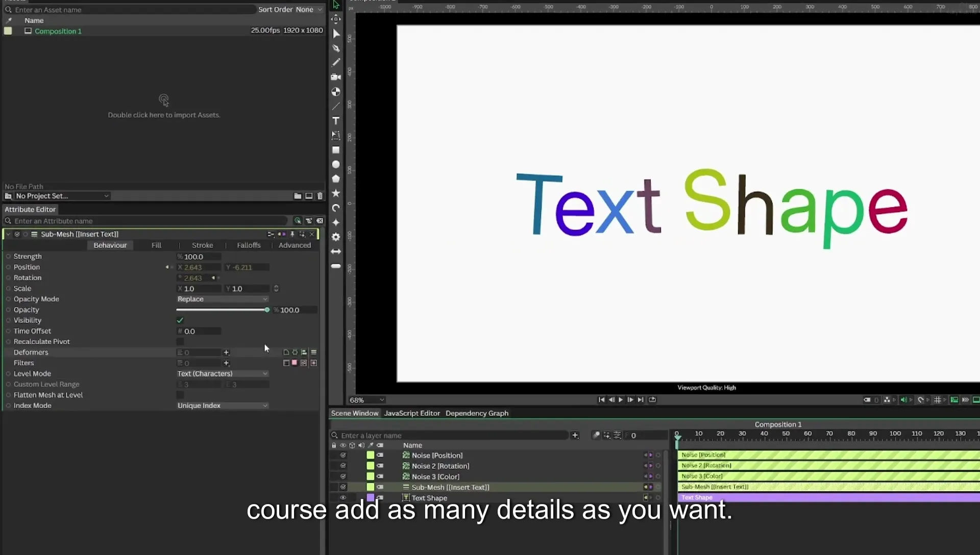Add a Filter with plus button
The height and width of the screenshot is (555, 980).
point(226,363)
